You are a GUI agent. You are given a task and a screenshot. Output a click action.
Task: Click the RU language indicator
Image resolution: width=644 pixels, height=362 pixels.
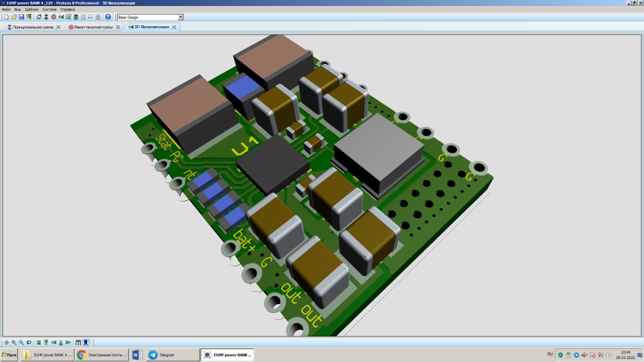[x=550, y=355]
